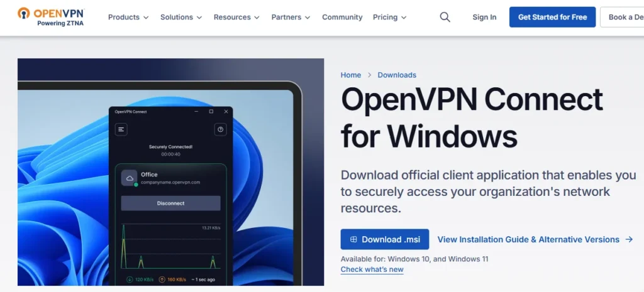Click the bandwidth graph in mockup
Image resolution: width=644 pixels, height=292 pixels.
[170, 246]
